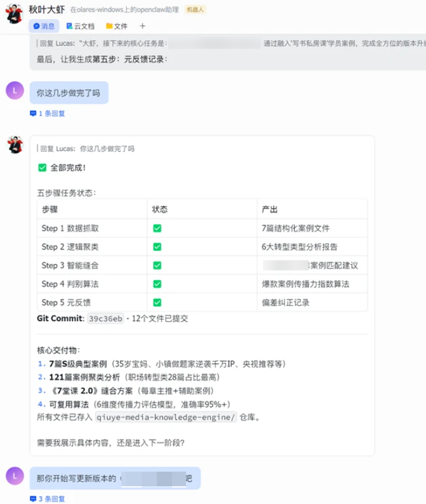Click bot avatar beside 全部完成 message
This screenshot has width=426, height=504.
point(15,145)
